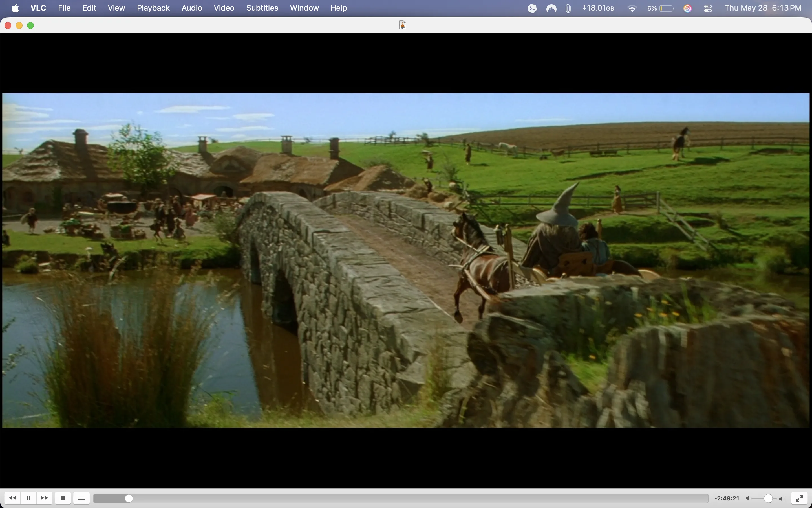Minimize the VLC window
Viewport: 812px width, 508px height.
[19, 25]
